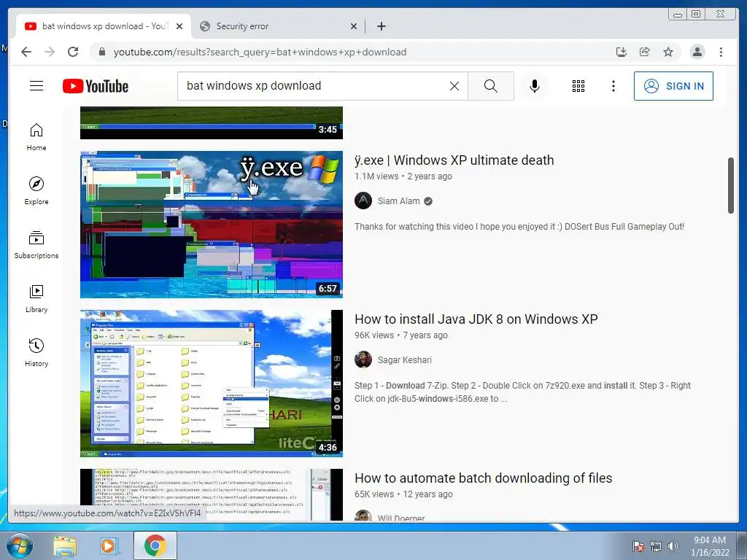Click the network tray icon

(x=656, y=546)
